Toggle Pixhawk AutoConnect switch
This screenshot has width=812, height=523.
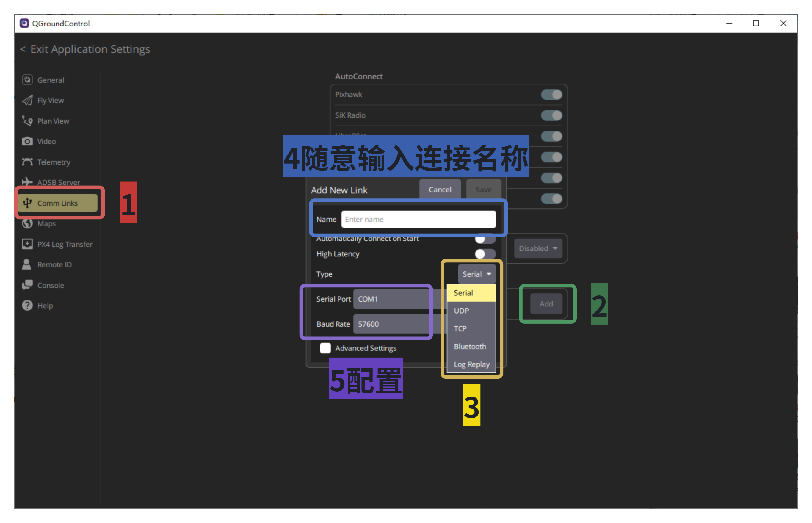[551, 95]
